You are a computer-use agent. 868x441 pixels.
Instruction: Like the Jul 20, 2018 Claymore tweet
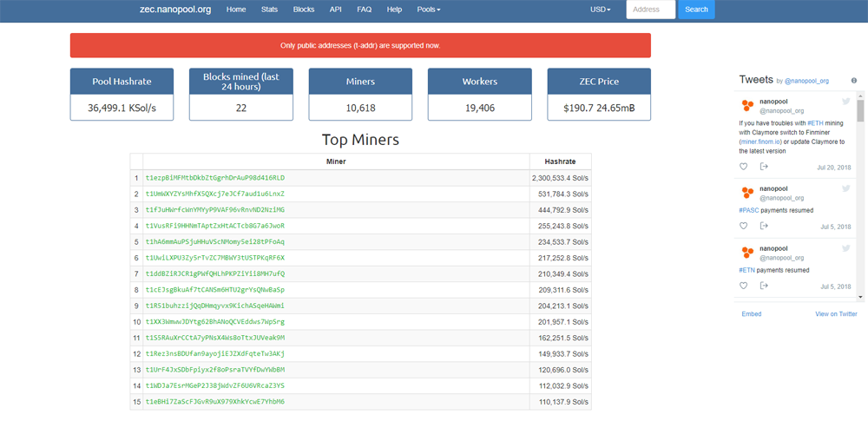point(744,167)
